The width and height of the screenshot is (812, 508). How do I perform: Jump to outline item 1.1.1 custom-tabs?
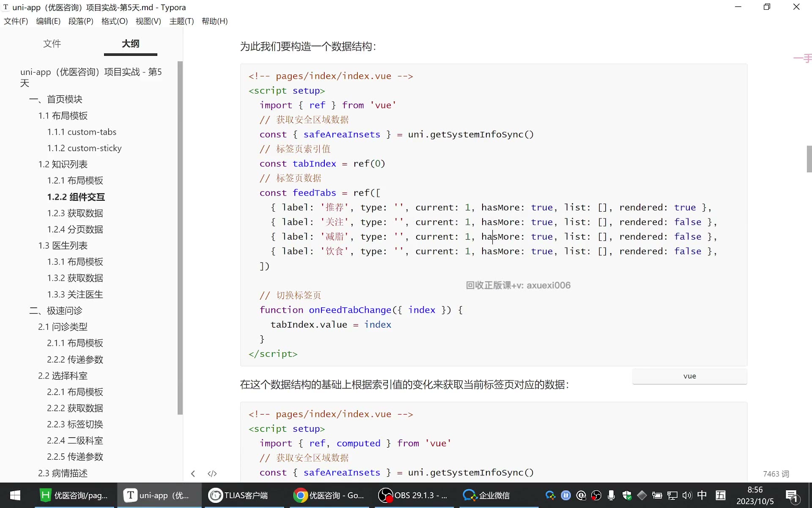point(82,132)
